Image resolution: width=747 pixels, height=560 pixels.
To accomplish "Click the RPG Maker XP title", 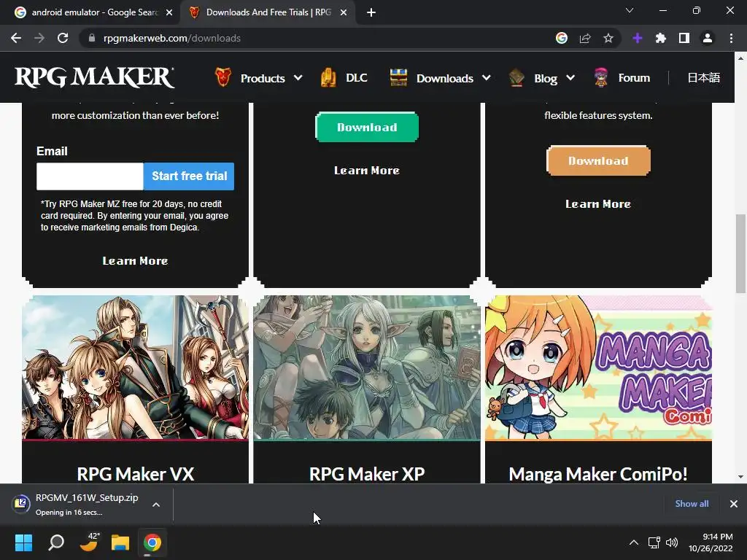I will click(x=367, y=474).
